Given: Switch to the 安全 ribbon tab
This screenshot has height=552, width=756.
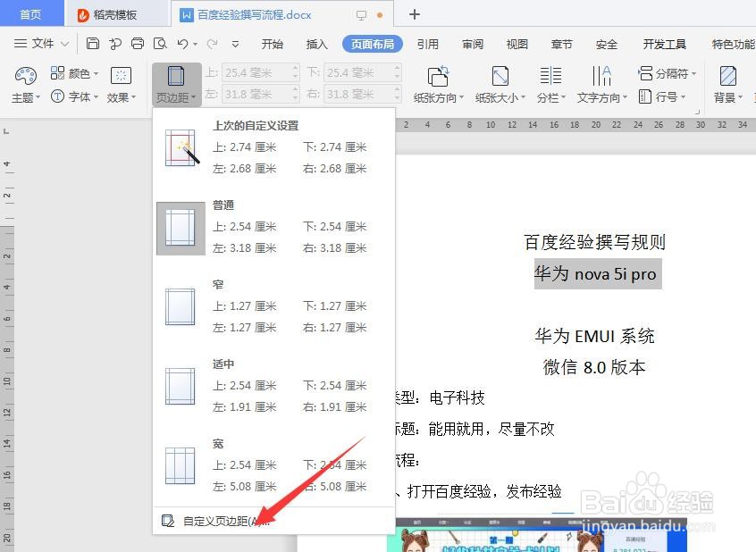Looking at the screenshot, I should (607, 45).
